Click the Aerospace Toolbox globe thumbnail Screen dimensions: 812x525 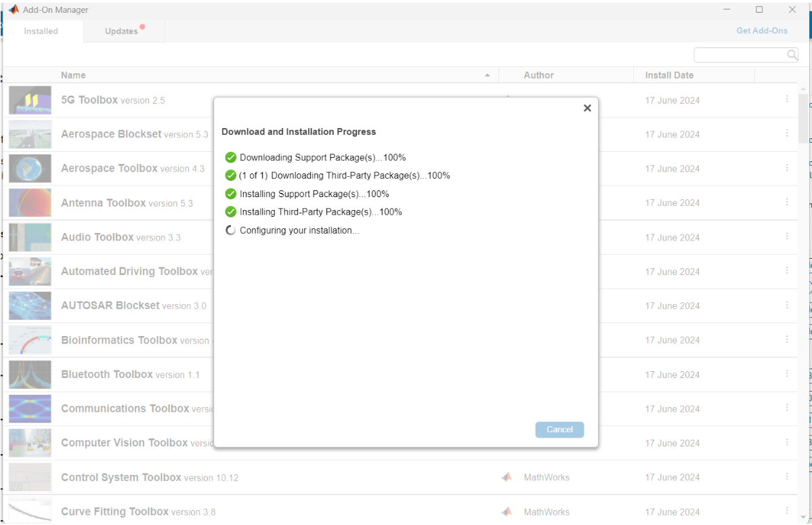pos(30,168)
